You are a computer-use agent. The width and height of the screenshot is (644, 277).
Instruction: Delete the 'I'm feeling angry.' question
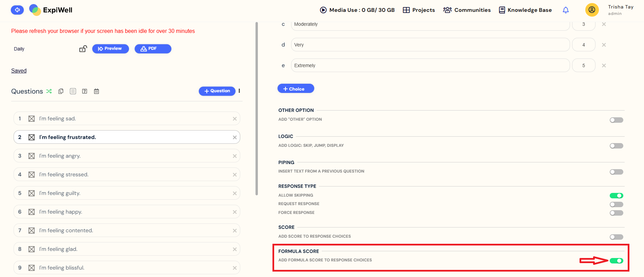234,156
